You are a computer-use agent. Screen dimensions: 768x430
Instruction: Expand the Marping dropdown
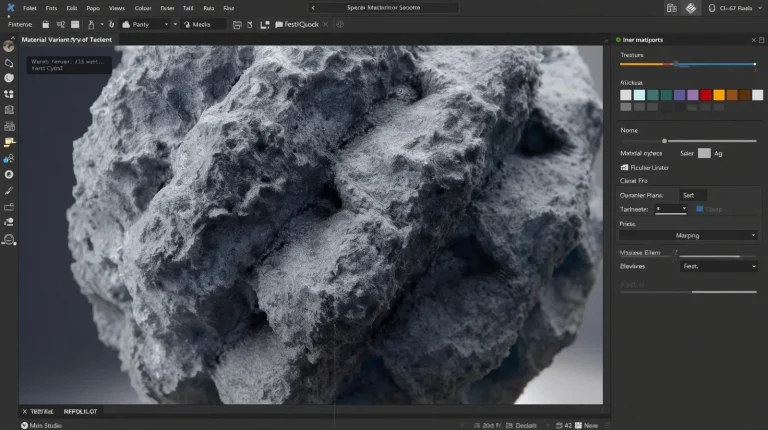687,235
